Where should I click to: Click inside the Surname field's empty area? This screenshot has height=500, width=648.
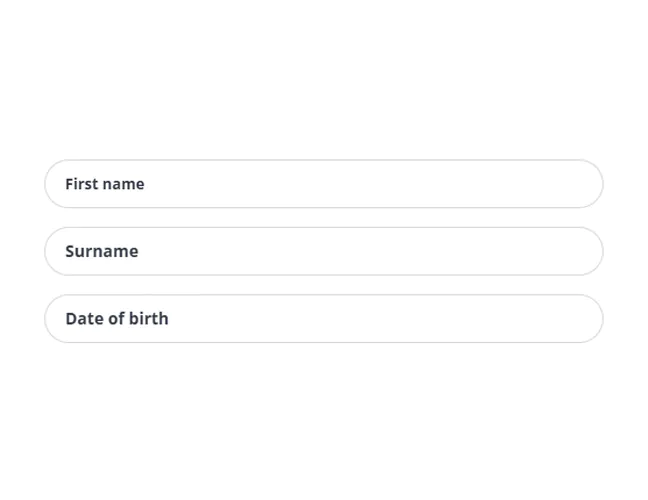point(400,251)
